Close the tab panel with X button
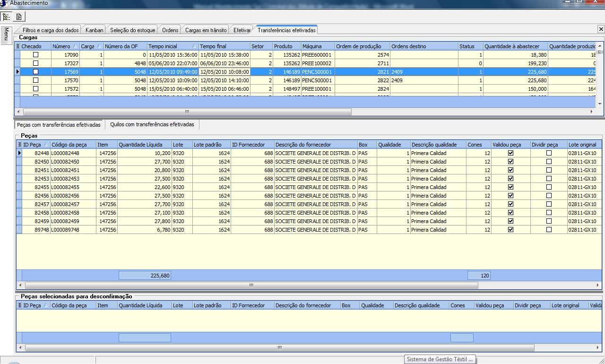Viewport: 605px width, 364px height. tap(601, 29)
